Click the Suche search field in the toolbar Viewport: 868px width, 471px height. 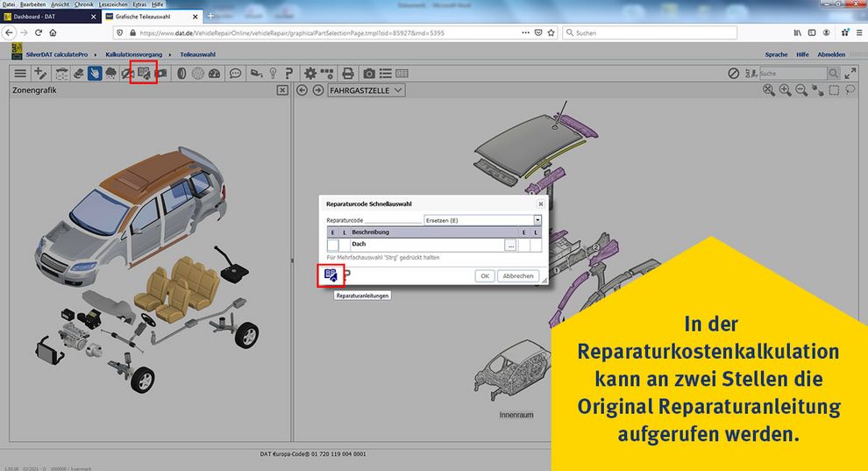pos(791,74)
